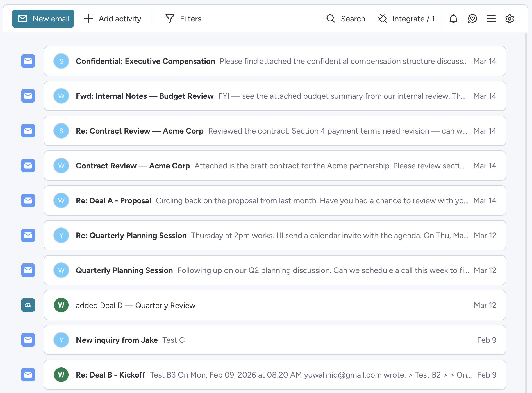Open Integrate / 1
Screen dimensions: 532x393
(406, 19)
